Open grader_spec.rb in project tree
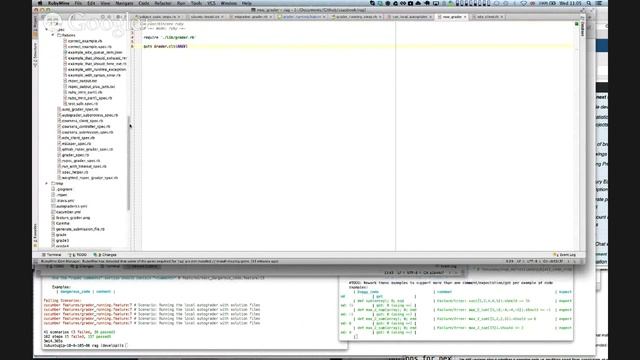This screenshot has height=360, width=640. (x=73, y=156)
